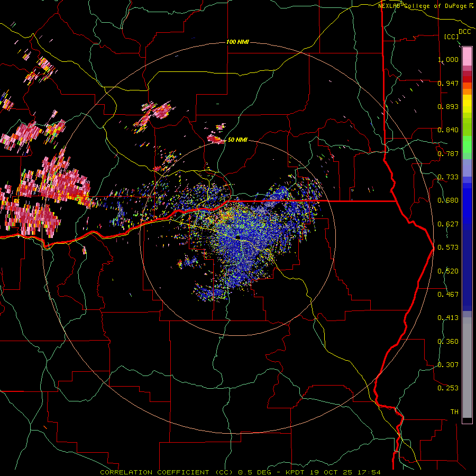Click the bright green segment of the color bar

click(467, 144)
